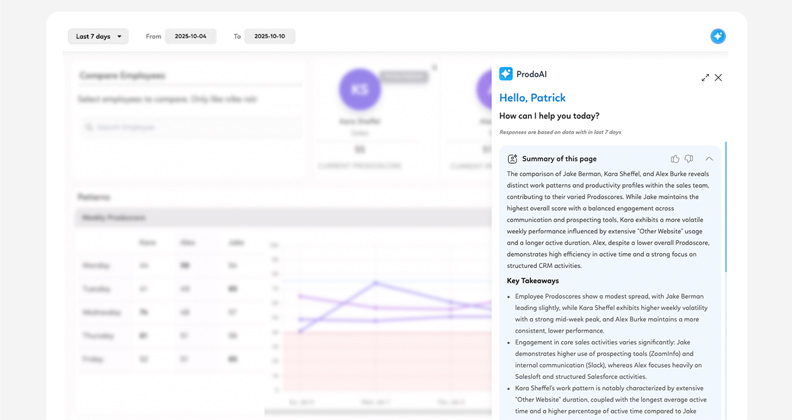Click the Key Takeaways heading
792x420 pixels.
point(532,281)
